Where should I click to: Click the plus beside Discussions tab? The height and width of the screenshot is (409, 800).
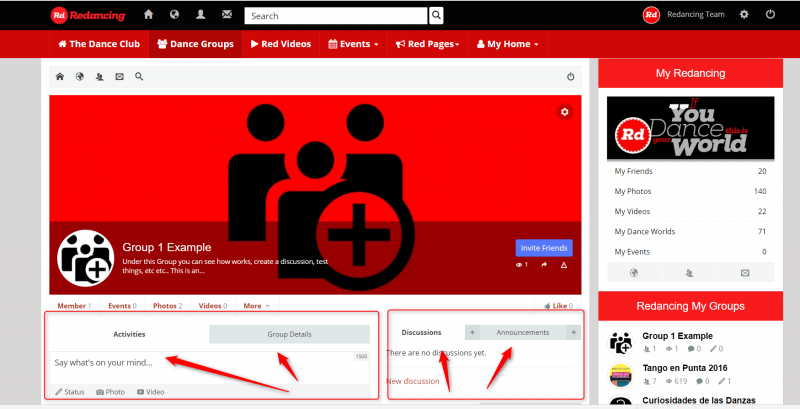[x=472, y=332]
